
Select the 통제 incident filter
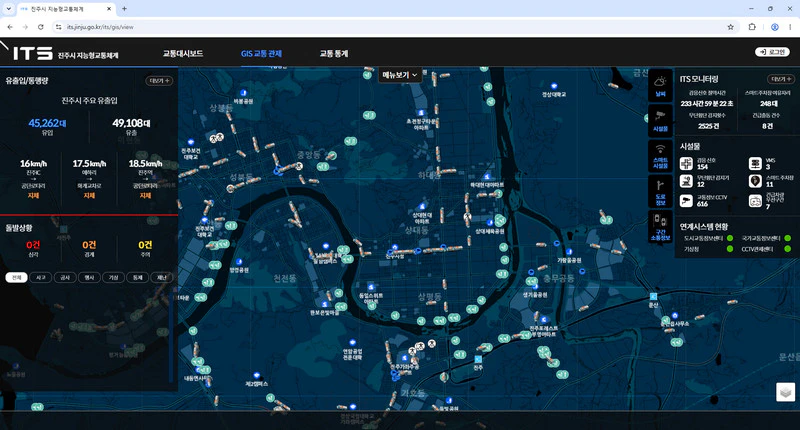click(x=138, y=277)
